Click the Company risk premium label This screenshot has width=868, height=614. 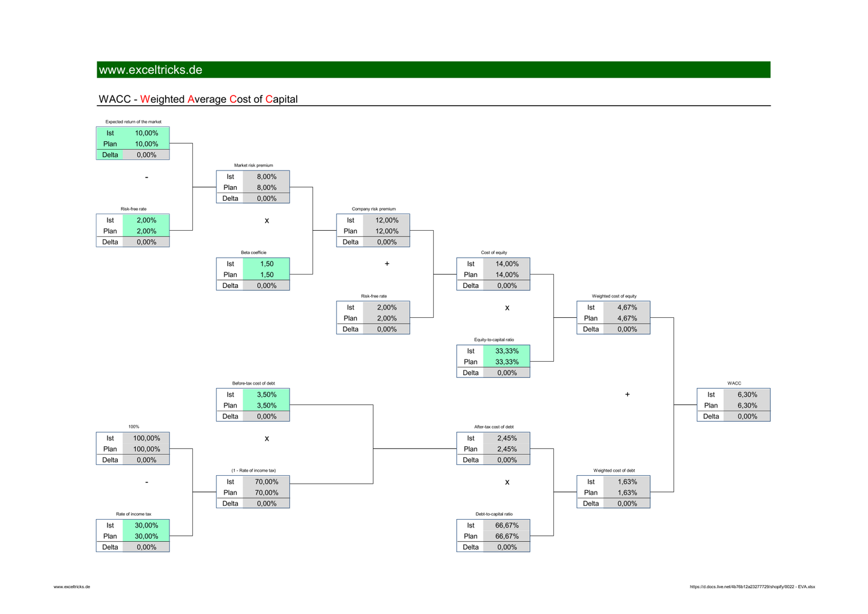373,209
